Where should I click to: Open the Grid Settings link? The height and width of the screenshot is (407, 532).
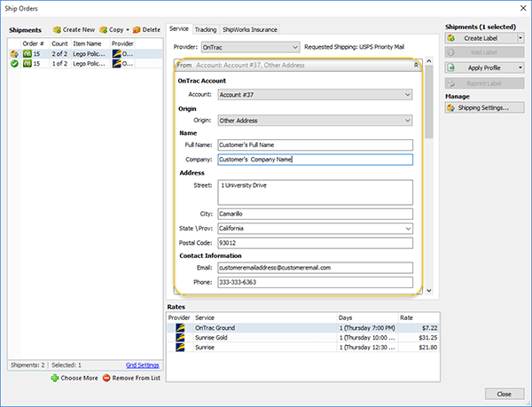(142, 365)
